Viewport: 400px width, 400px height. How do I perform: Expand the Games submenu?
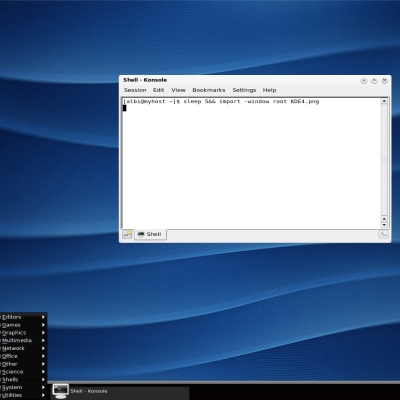coord(23,325)
